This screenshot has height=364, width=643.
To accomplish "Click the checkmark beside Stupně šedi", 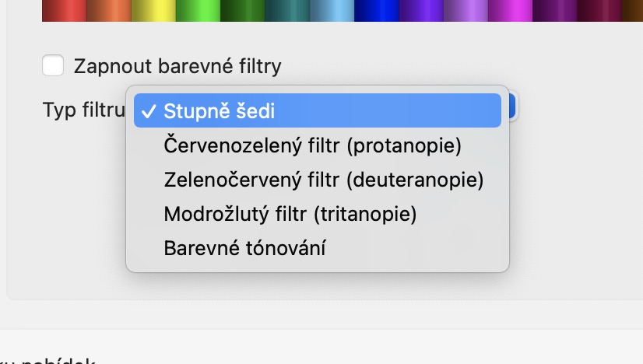I will (148, 111).
